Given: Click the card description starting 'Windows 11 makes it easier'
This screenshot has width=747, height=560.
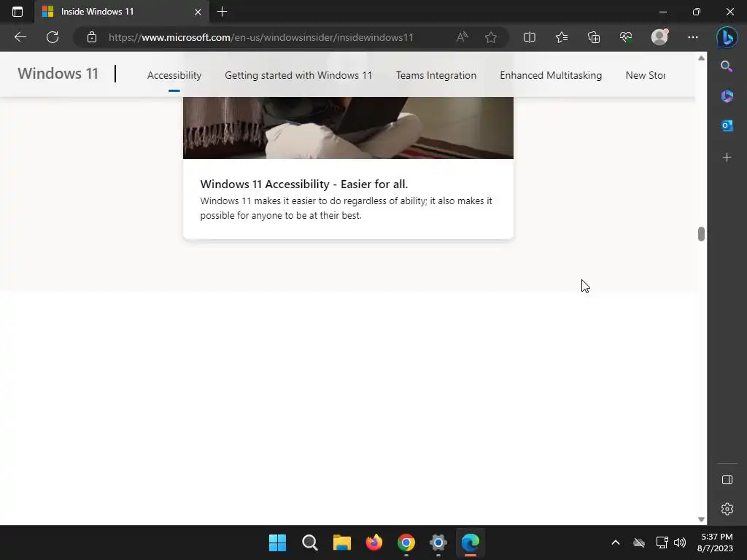Looking at the screenshot, I should tap(346, 208).
